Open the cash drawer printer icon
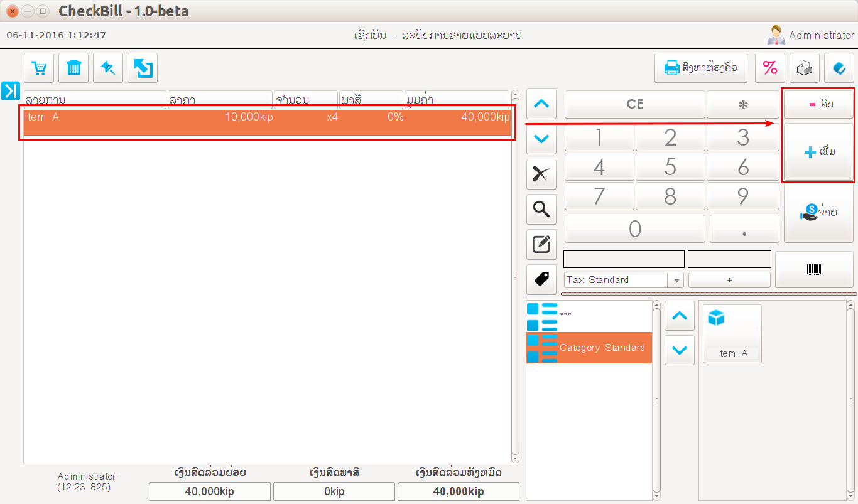858x504 pixels. [804, 68]
